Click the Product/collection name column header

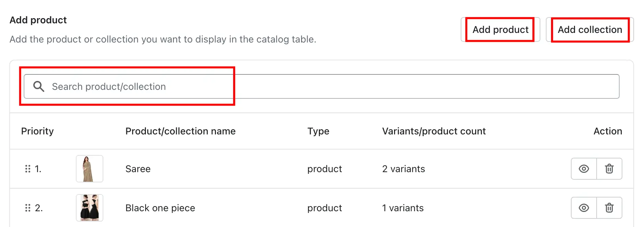click(180, 131)
